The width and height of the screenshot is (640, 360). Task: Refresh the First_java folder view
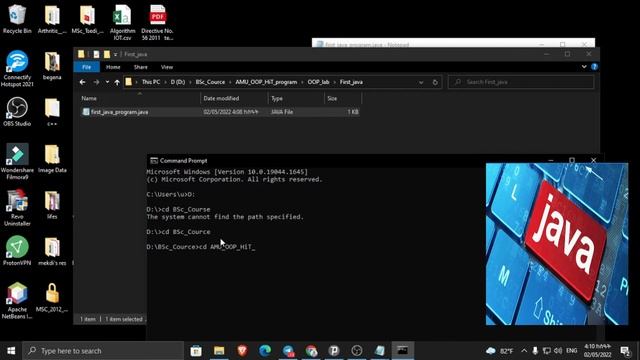coord(435,82)
